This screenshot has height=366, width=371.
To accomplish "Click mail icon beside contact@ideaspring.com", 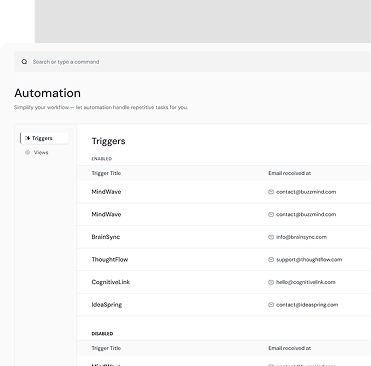I will click(x=271, y=305).
